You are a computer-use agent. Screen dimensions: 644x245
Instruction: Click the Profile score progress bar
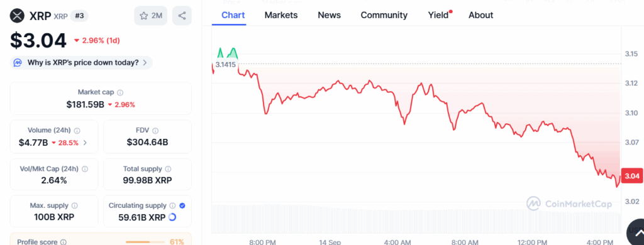point(143,242)
